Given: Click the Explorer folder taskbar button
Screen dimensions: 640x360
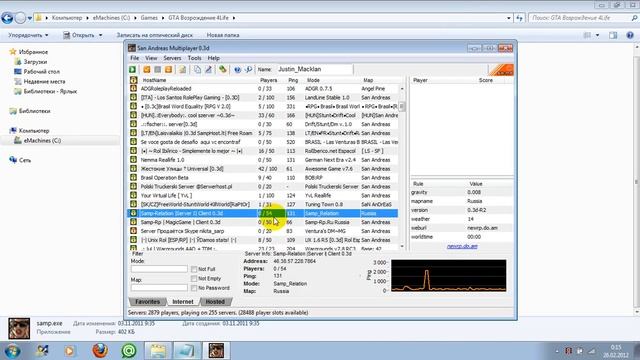Looking at the screenshot, I should pyautogui.click(x=158, y=351).
